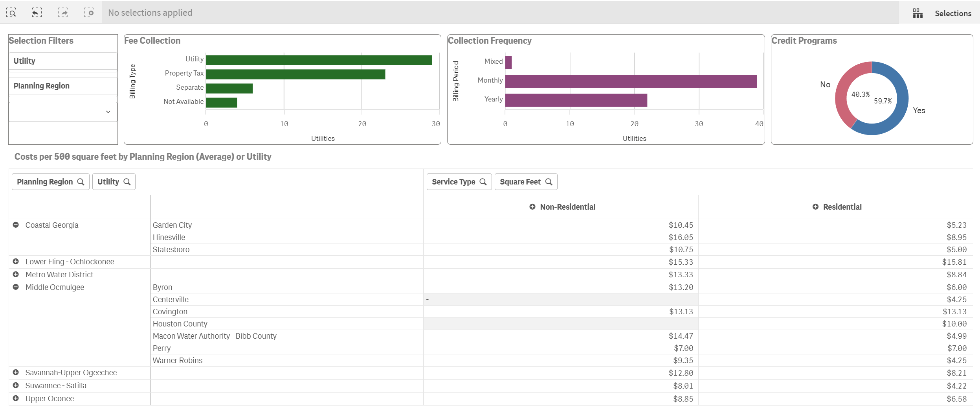Open search in the Utility column

127,182
